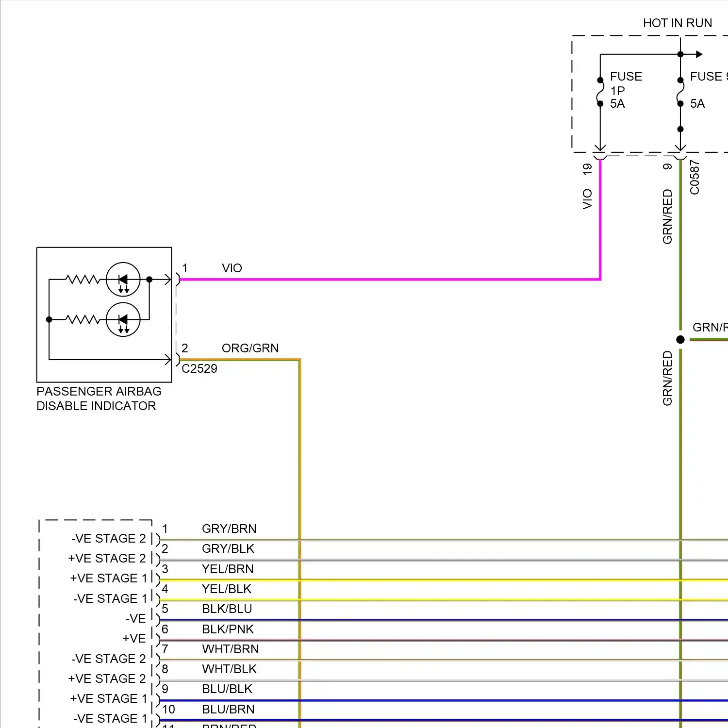Image resolution: width=728 pixels, height=728 pixels.
Task: Click the +VE STAGE 1 label at pin 3
Action: (x=109, y=578)
